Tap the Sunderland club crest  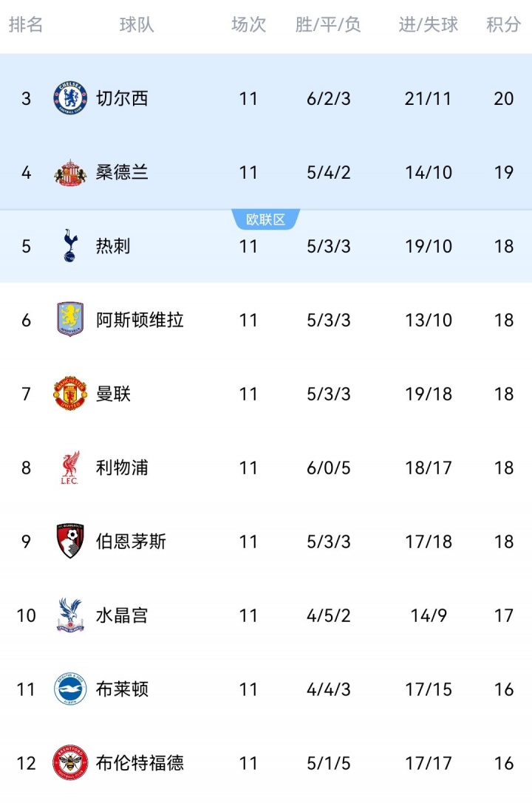70,173
